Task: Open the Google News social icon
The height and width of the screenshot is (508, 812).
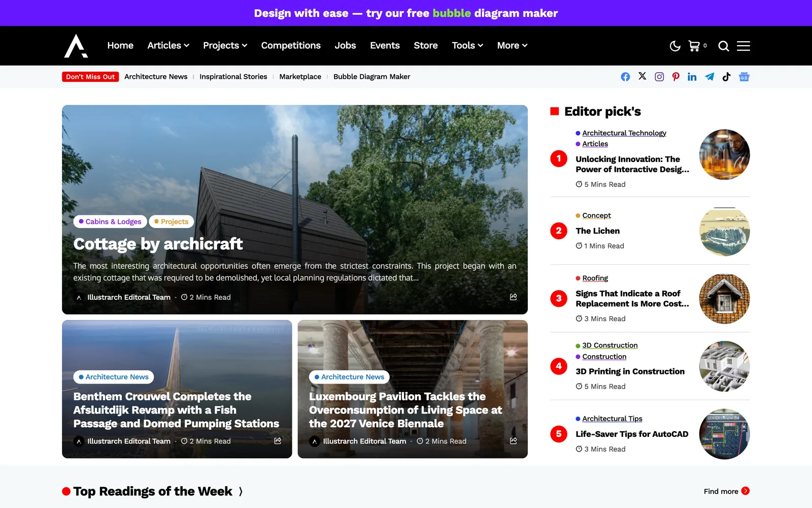Action: (x=744, y=77)
